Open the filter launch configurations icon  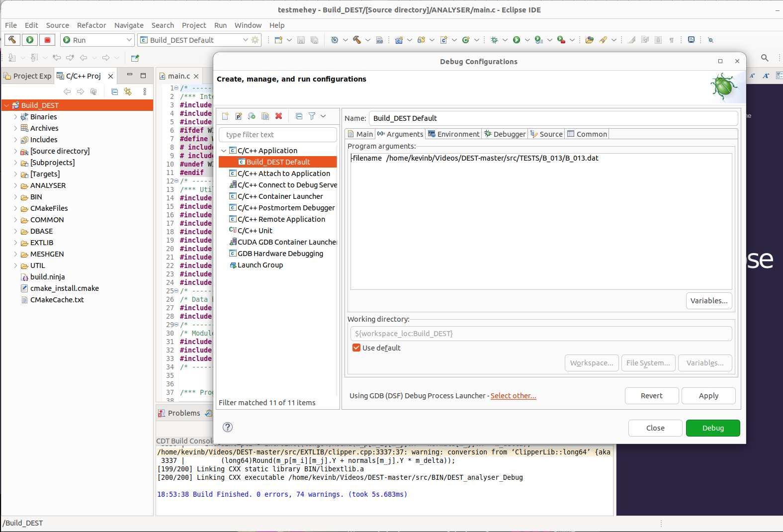click(x=312, y=116)
